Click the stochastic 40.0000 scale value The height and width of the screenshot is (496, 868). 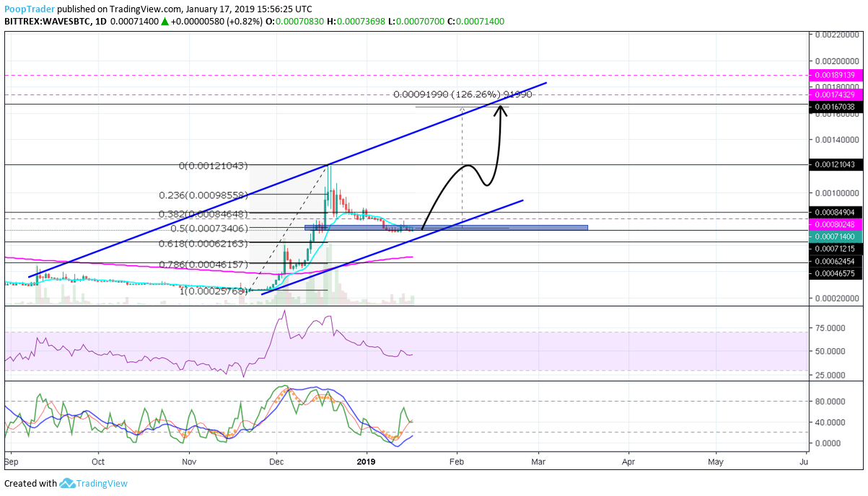[829, 422]
